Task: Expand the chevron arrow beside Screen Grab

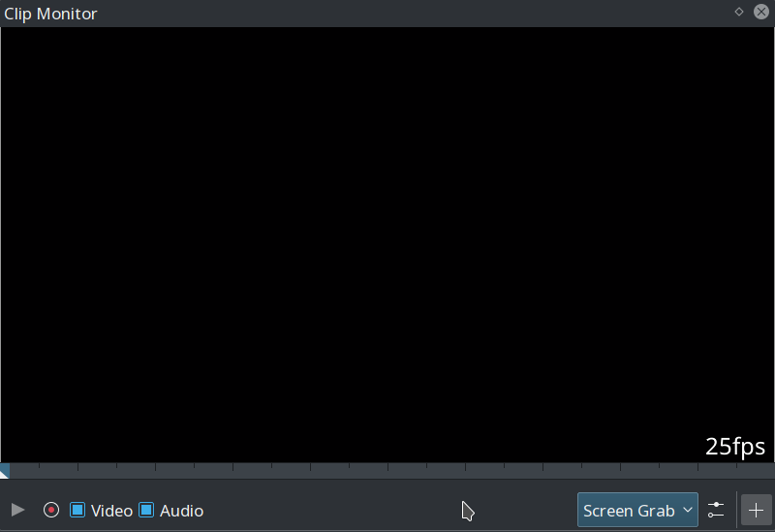Action: pos(688,510)
